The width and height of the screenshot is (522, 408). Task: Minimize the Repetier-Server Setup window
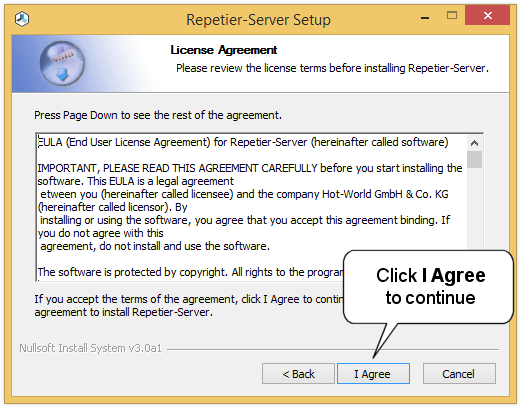425,17
